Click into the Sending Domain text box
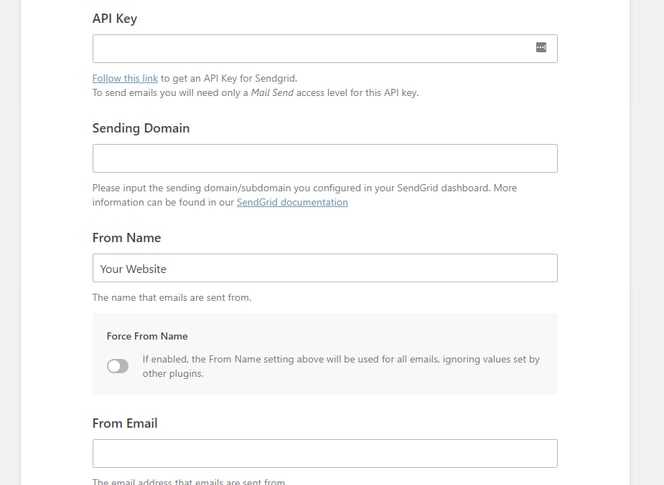Image resolution: width=664 pixels, height=485 pixels. click(324, 158)
